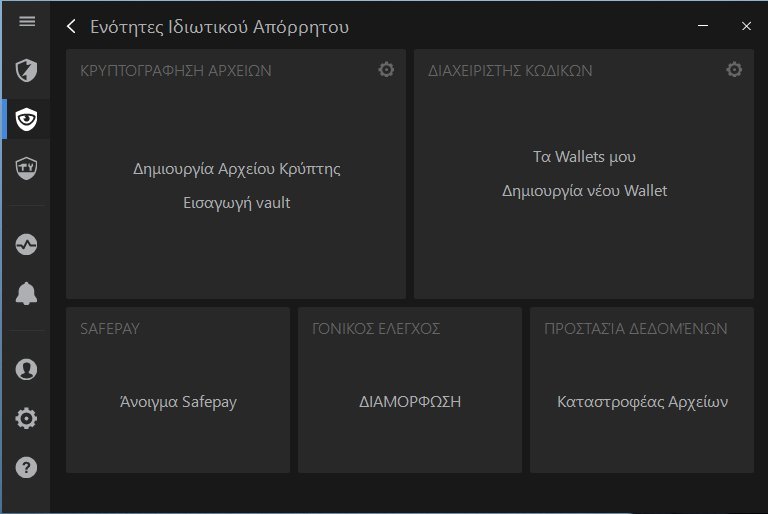
Task: Open the Account user icon
Action: coord(26,369)
